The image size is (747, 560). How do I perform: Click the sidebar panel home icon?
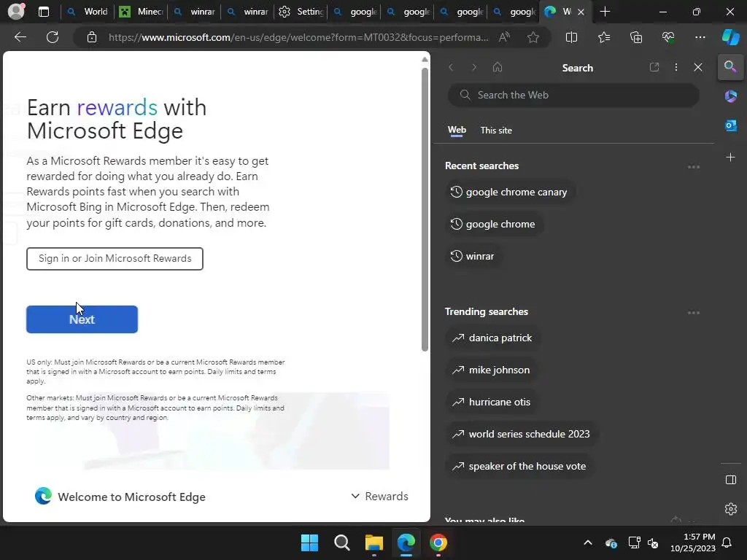coord(498,67)
